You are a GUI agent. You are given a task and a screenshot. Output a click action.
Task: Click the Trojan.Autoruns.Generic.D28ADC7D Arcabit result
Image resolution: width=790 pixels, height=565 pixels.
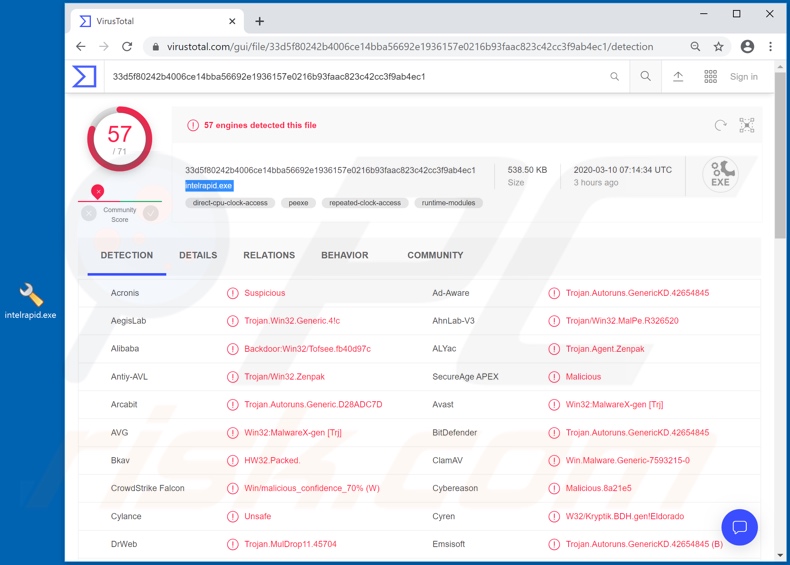click(313, 405)
